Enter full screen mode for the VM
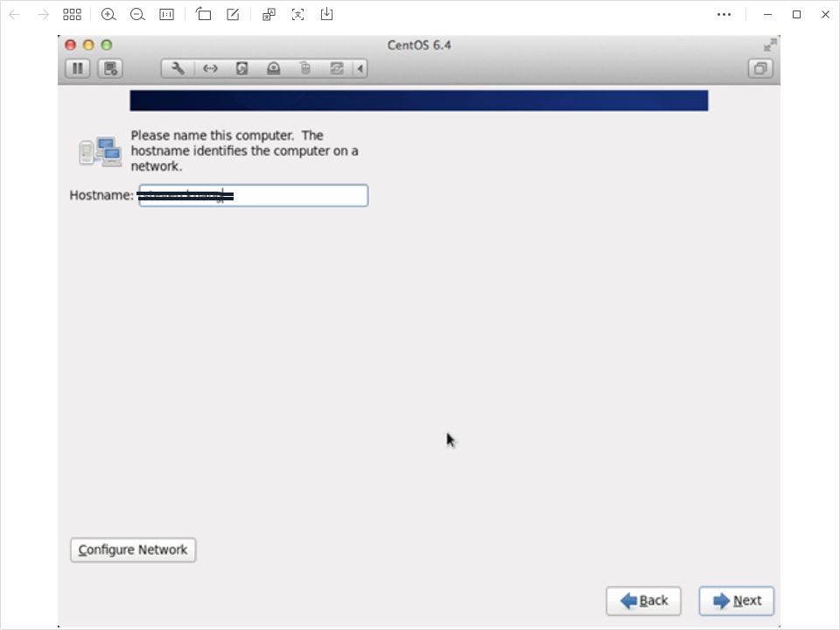Screen dimensions: 840x630 tap(770, 45)
